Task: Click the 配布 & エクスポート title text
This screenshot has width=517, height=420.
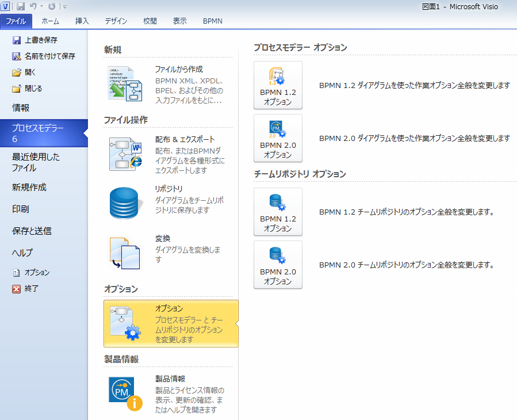Action: [185, 139]
